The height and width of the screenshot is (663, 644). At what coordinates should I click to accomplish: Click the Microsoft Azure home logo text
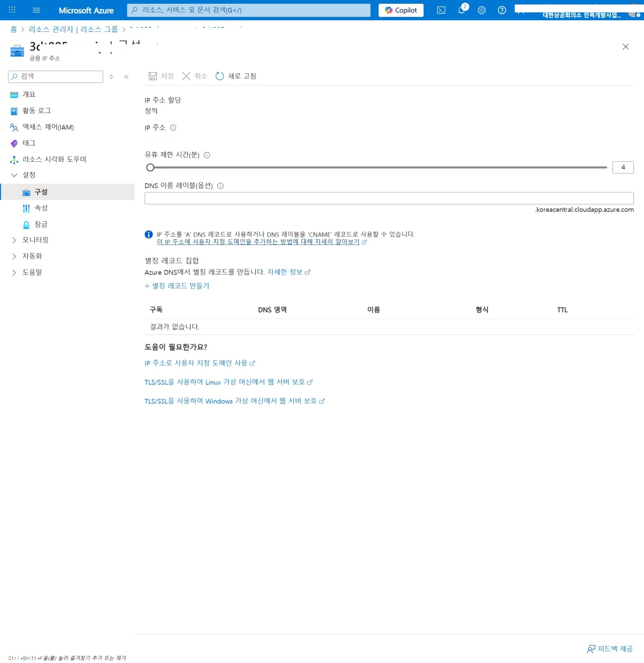coord(86,10)
